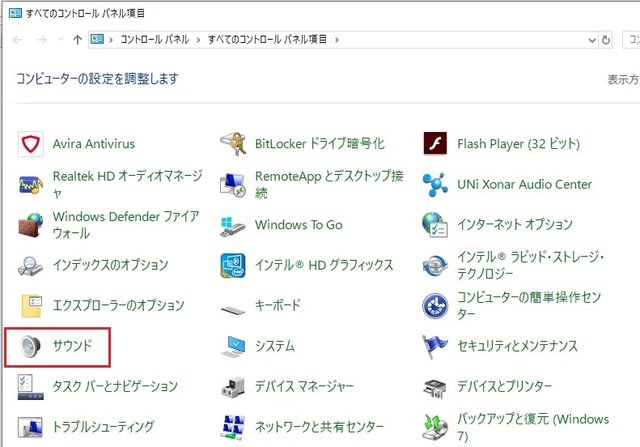
Task: Open the システム link
Action: (275, 346)
